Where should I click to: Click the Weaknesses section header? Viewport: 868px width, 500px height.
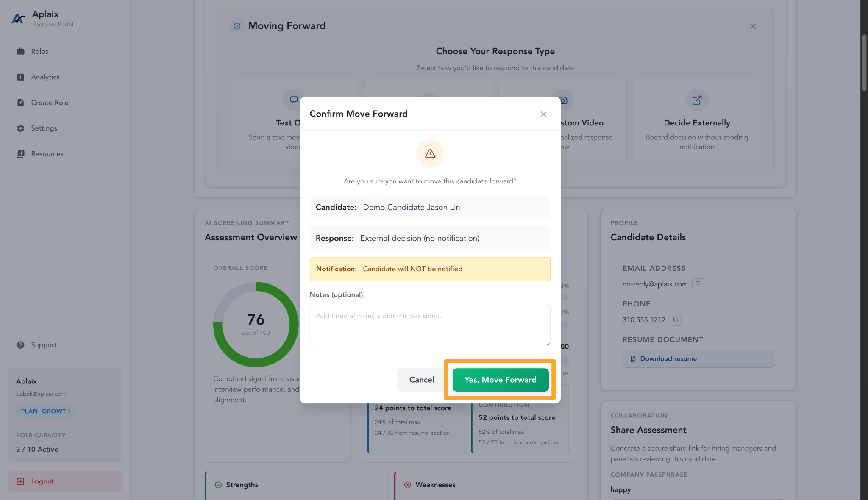(x=435, y=485)
